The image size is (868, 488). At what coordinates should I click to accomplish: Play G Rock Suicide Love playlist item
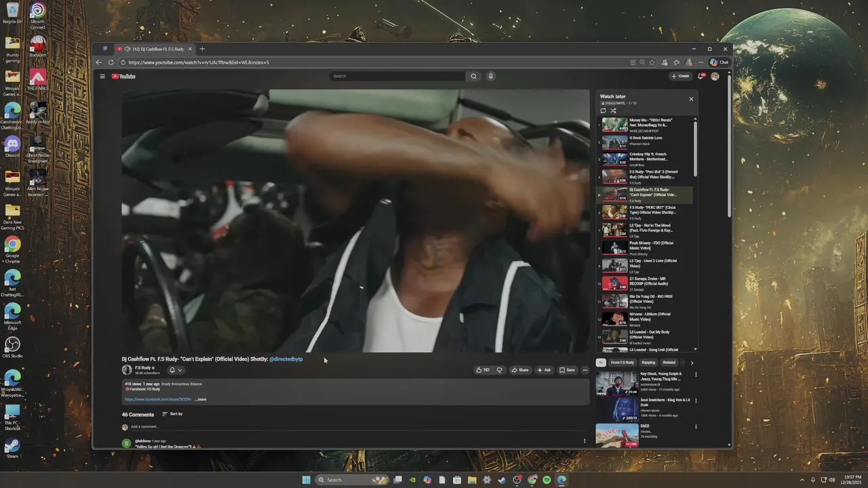(x=645, y=142)
